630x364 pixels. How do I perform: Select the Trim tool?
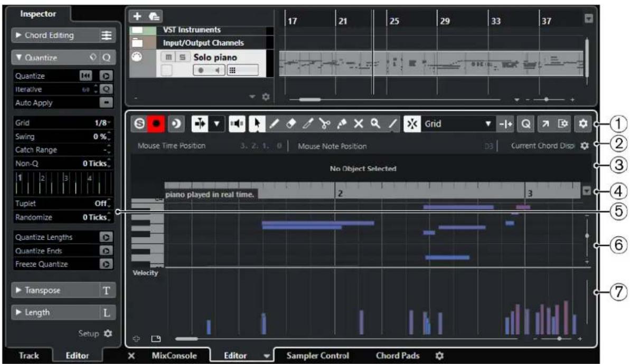tap(308, 123)
